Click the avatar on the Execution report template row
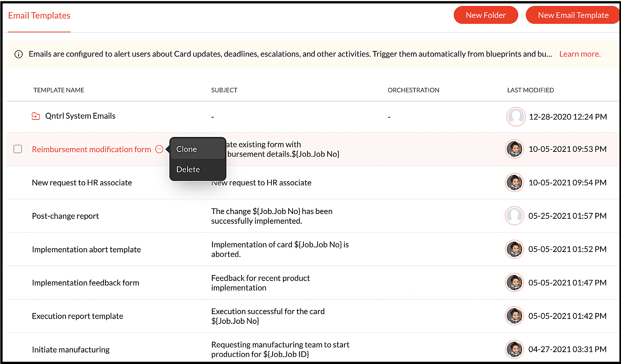 click(x=514, y=316)
